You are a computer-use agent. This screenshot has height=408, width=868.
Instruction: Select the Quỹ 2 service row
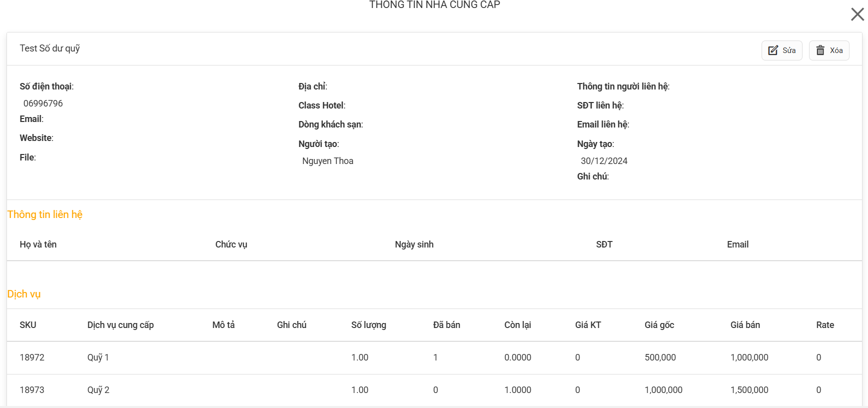coord(434,390)
